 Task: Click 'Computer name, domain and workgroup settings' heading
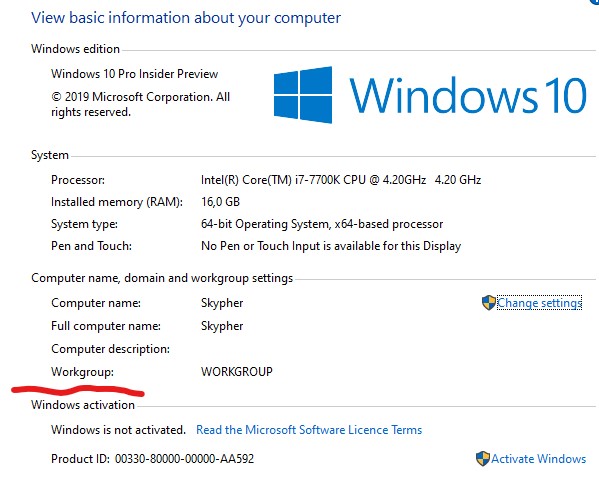click(x=162, y=278)
